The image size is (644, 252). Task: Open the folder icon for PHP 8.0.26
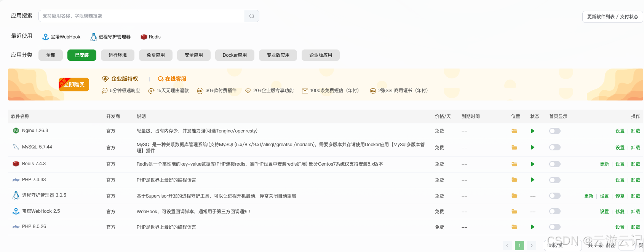pos(514,227)
